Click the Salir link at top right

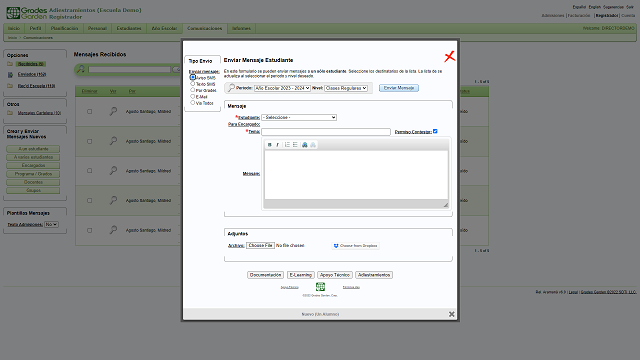pos(630,7)
